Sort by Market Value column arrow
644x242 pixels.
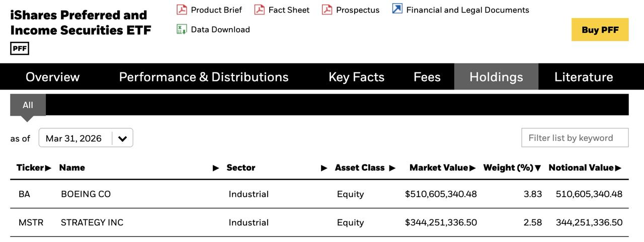(472, 168)
